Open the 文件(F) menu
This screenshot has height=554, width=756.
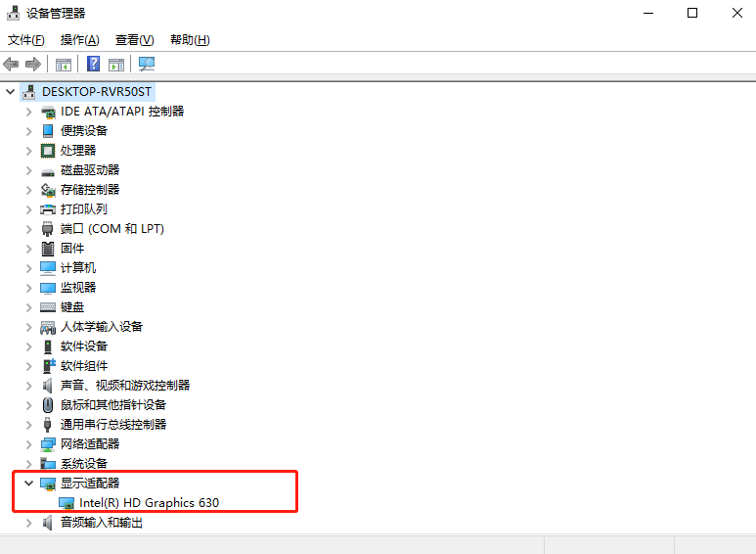26,40
